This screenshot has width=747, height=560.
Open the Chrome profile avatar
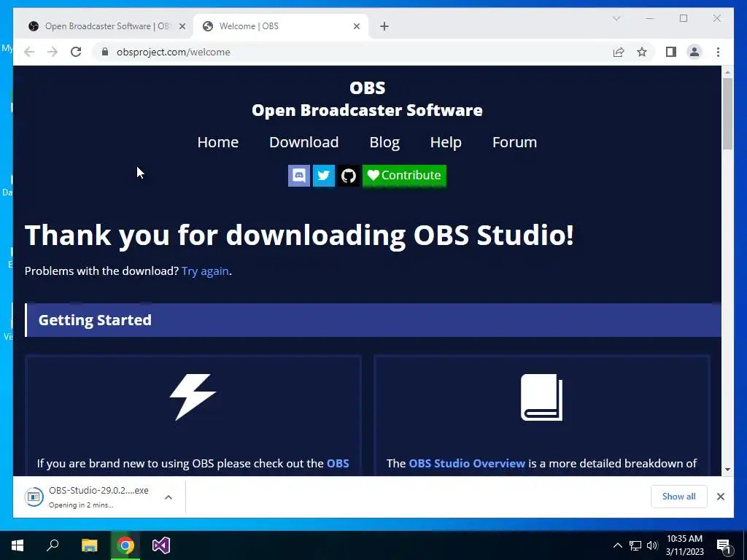(x=694, y=52)
